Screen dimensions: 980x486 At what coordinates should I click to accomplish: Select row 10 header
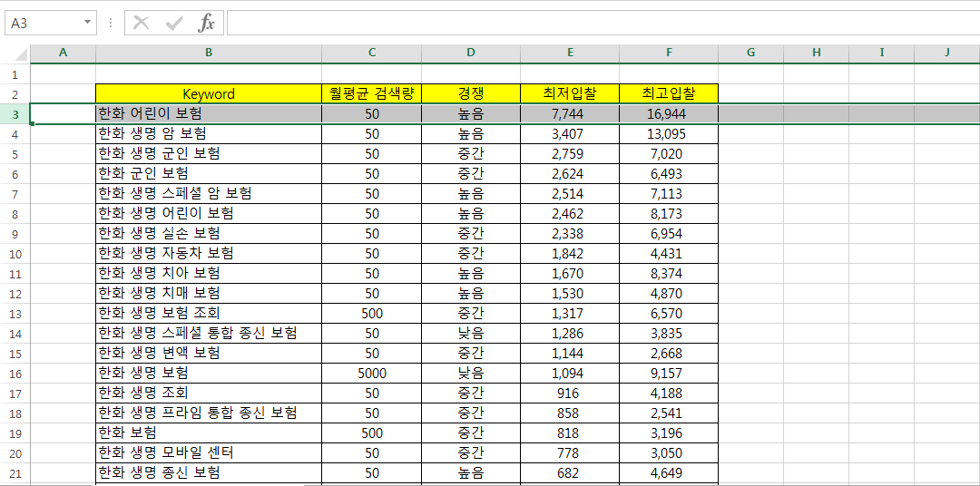15,254
